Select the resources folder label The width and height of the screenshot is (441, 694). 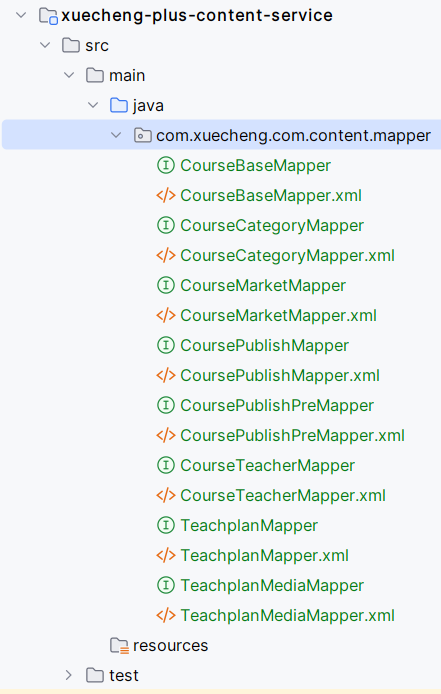170,646
